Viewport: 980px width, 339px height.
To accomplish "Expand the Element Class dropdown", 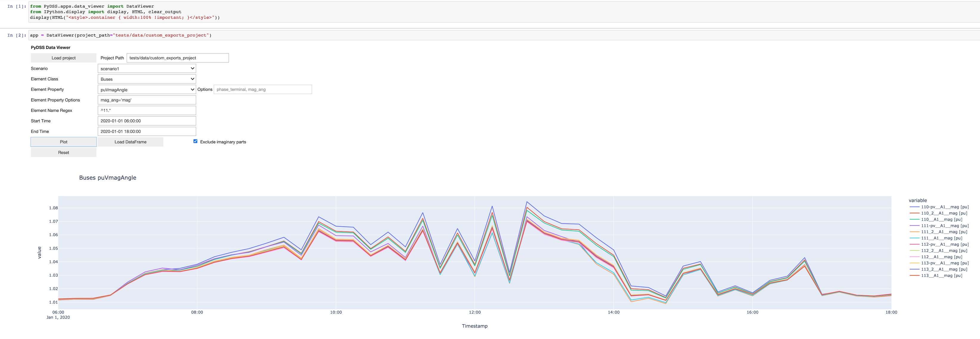I will (x=147, y=79).
